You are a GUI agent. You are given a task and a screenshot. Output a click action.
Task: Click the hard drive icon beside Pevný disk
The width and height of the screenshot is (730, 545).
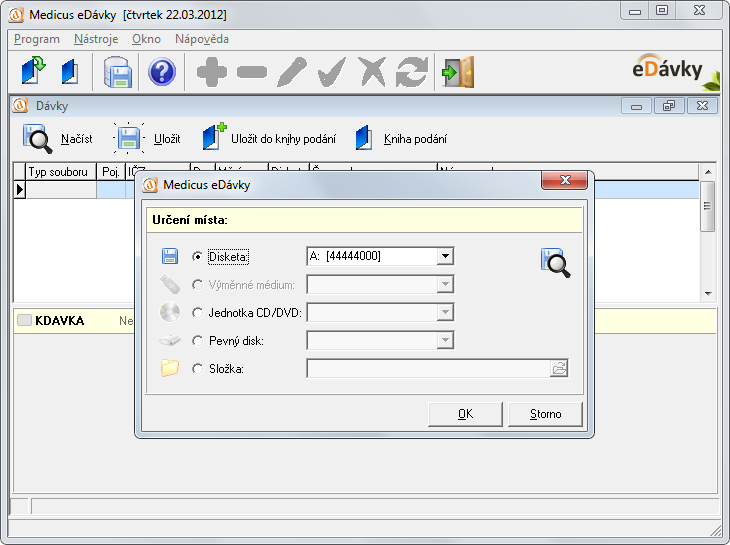[170, 341]
